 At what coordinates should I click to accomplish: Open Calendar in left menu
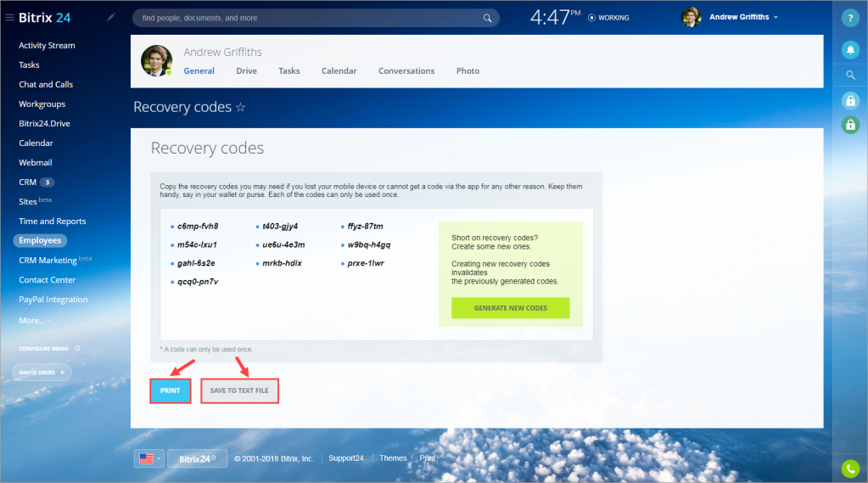point(36,143)
